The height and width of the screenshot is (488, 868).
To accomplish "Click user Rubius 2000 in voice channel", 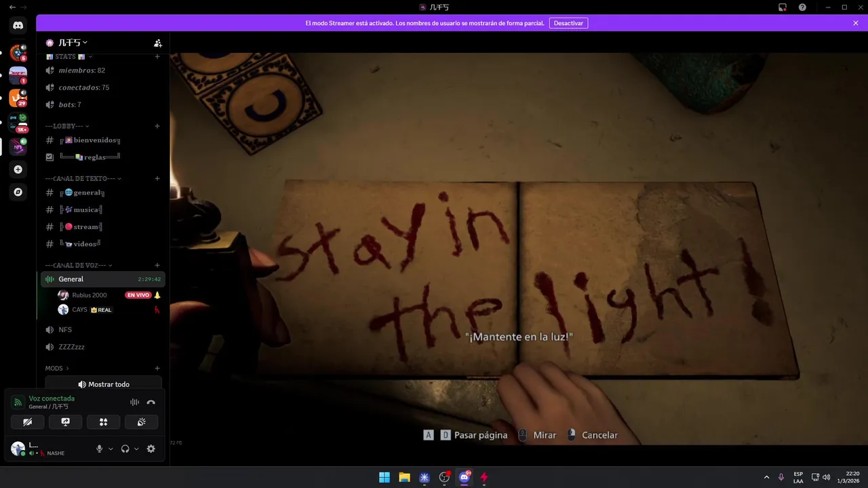I will pyautogui.click(x=90, y=295).
